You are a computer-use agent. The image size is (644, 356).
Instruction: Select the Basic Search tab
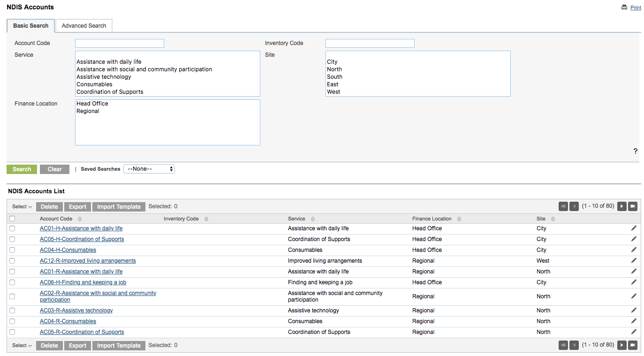click(x=30, y=26)
